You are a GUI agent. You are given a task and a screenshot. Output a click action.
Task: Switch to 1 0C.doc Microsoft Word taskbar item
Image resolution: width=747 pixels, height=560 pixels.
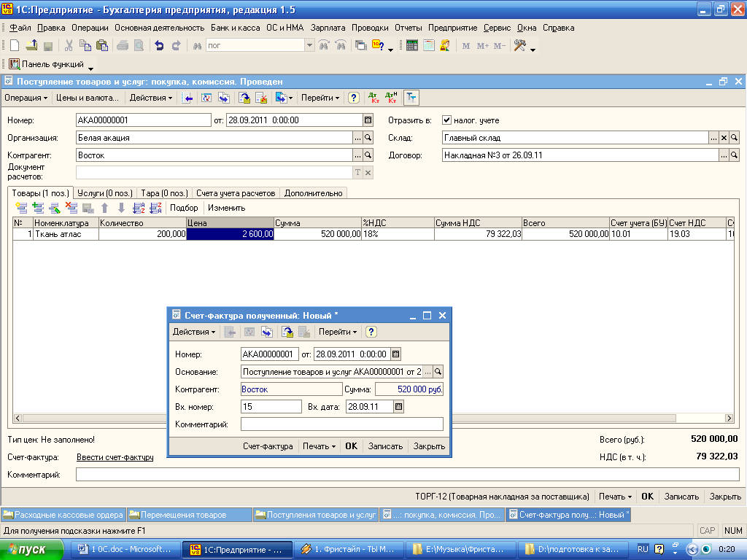[125, 549]
